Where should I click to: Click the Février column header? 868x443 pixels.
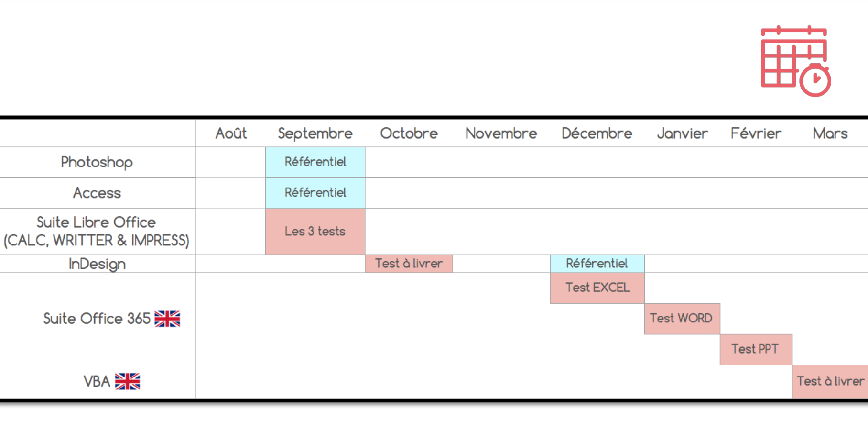756,133
